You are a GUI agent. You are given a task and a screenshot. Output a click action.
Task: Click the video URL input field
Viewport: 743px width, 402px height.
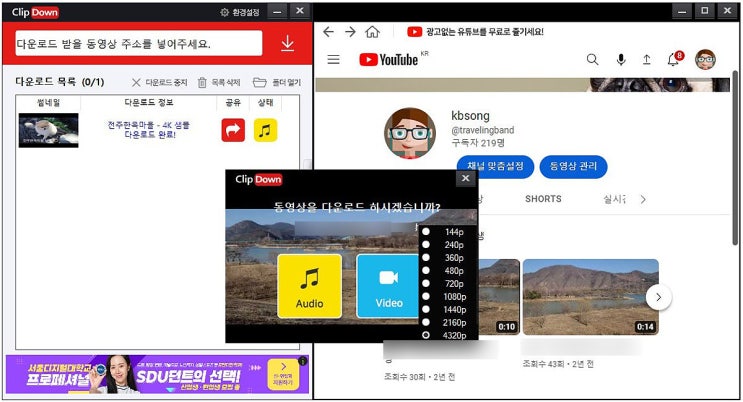[138, 44]
